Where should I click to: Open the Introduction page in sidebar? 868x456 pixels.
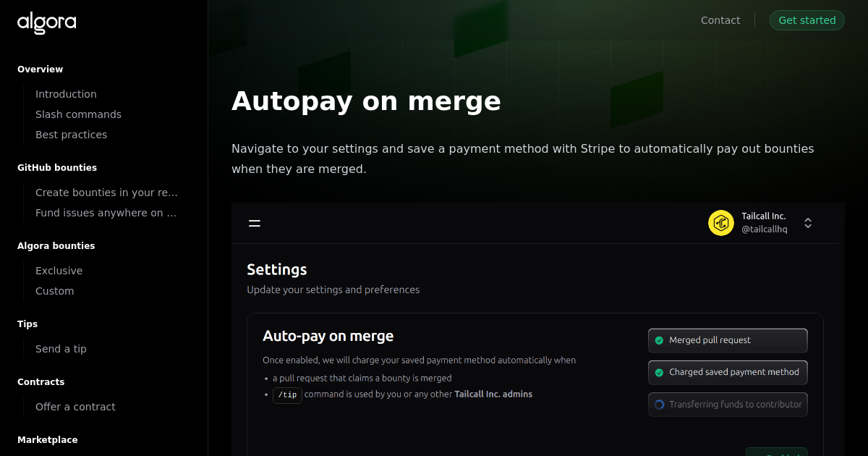[66, 93]
